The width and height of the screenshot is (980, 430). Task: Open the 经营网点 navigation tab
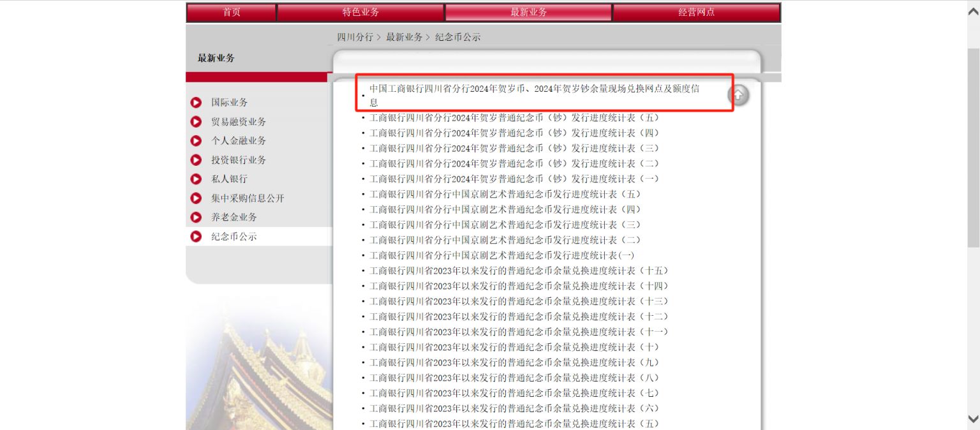(697, 12)
